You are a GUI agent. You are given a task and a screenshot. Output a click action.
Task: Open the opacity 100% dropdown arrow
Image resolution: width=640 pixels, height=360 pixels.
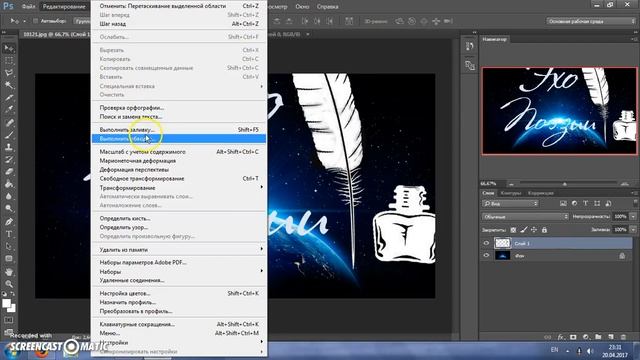pyautogui.click(x=633, y=217)
